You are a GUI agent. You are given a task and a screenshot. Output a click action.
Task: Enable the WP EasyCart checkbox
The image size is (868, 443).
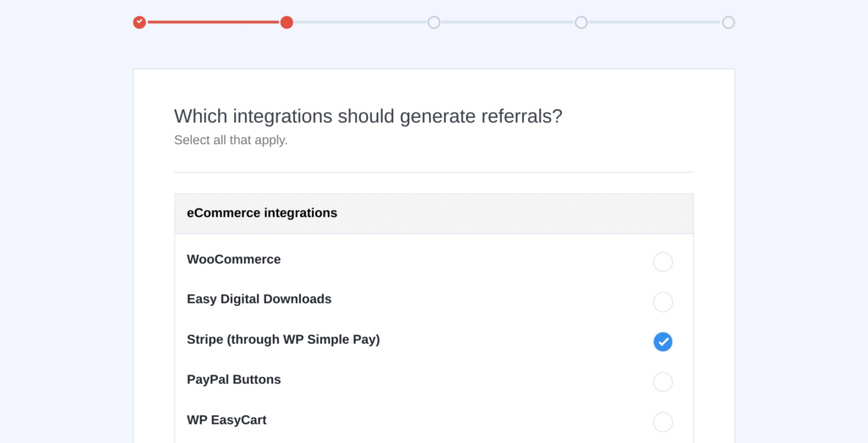point(663,422)
